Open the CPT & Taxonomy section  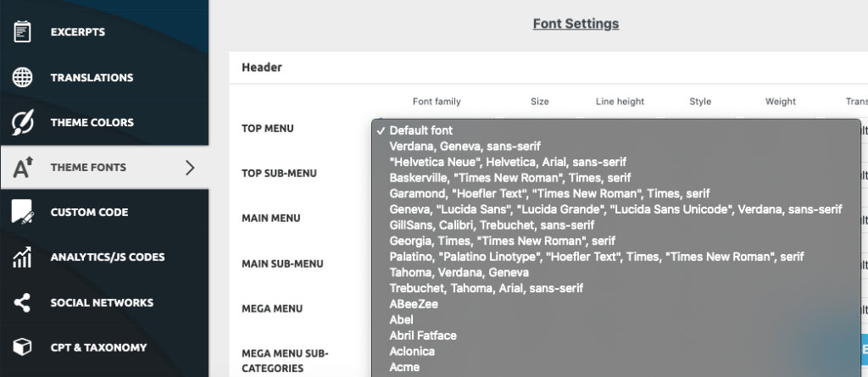[104, 347]
